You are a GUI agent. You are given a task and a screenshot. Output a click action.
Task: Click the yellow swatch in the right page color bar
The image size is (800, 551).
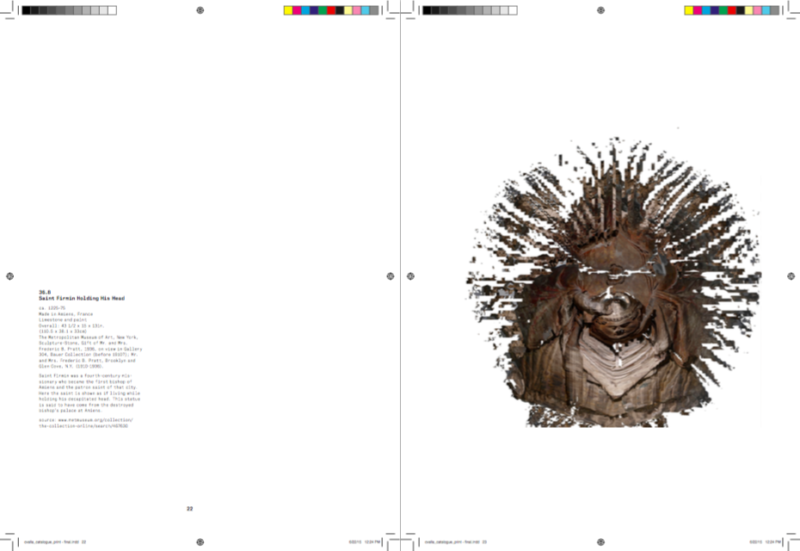pyautogui.click(x=689, y=10)
